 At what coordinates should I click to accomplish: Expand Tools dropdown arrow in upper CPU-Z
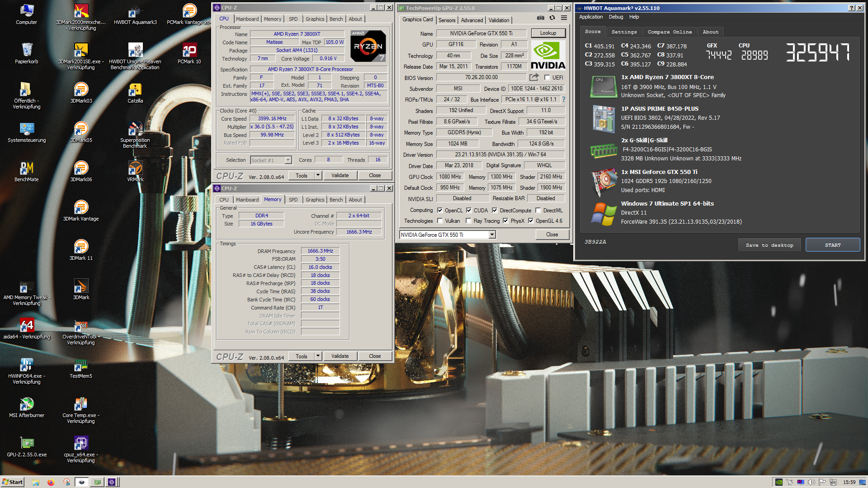point(318,175)
